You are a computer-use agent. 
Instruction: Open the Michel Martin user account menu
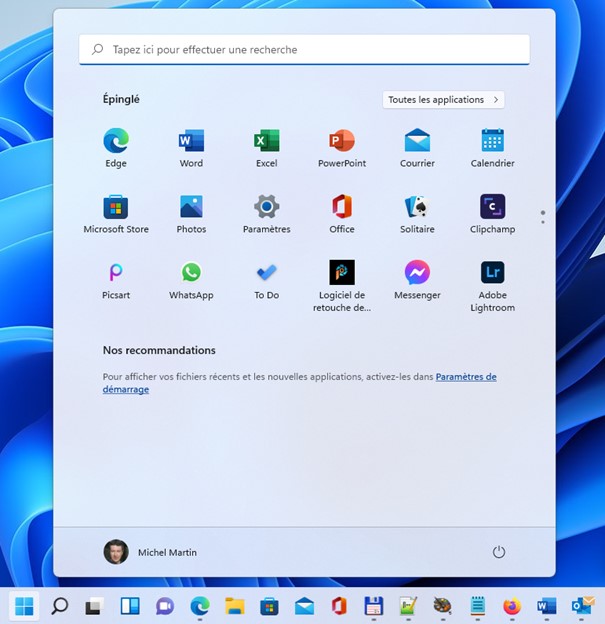click(x=150, y=552)
